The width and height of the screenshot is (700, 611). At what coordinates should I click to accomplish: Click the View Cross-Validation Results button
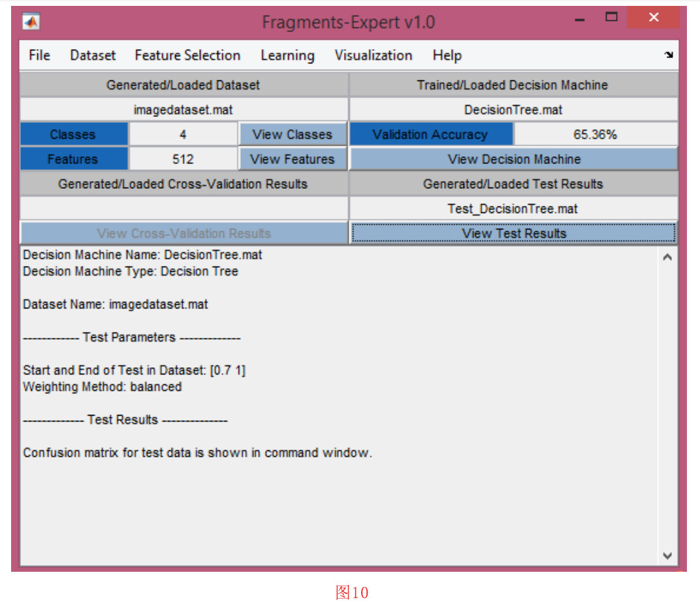coord(183,233)
